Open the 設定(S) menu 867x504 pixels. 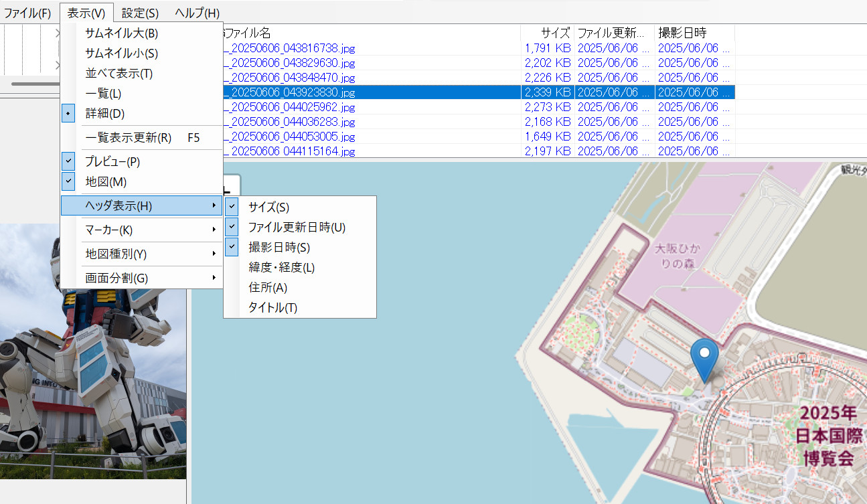click(140, 13)
